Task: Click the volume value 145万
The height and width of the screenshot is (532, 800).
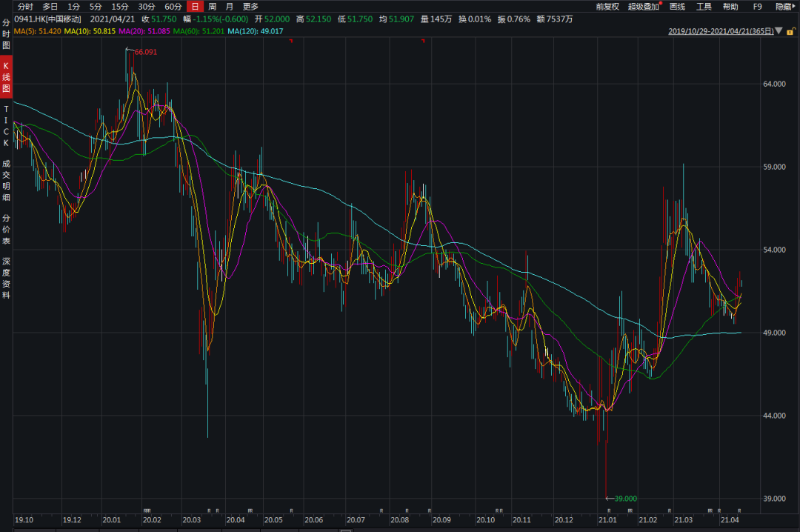Action: [441, 19]
